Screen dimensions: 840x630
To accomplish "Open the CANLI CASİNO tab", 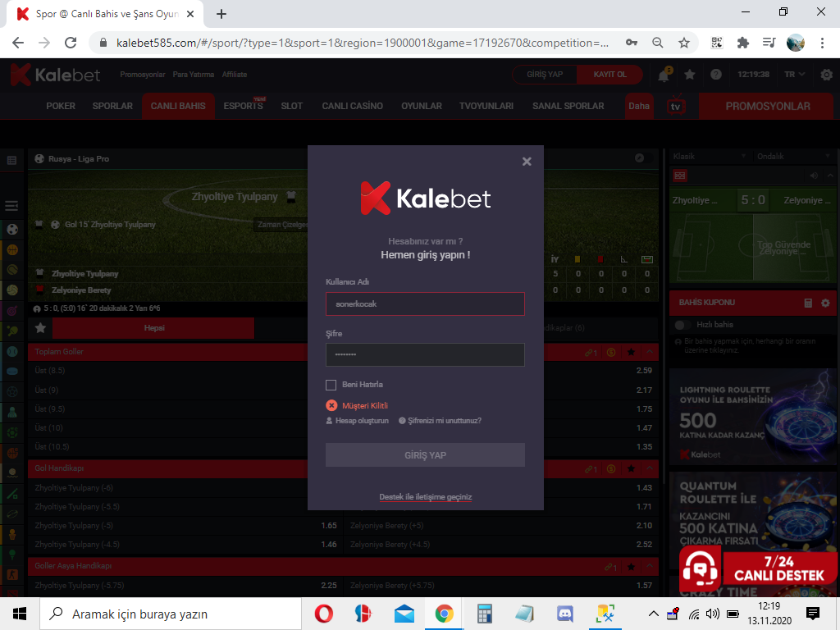I will click(353, 106).
